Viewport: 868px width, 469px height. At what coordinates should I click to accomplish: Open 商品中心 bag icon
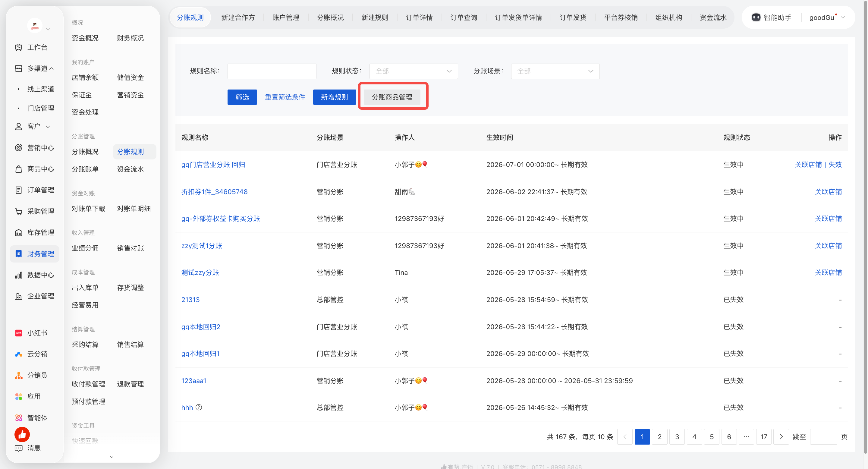[x=18, y=169]
